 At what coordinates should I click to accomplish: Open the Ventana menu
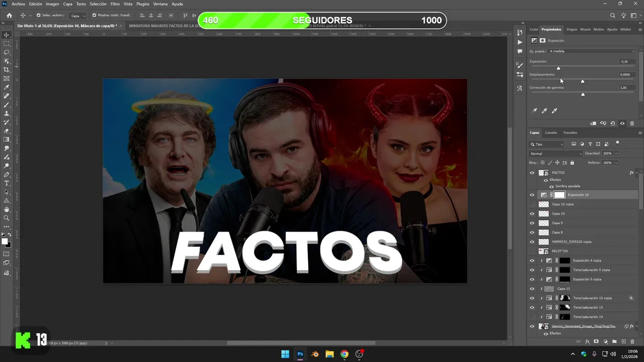point(160,4)
